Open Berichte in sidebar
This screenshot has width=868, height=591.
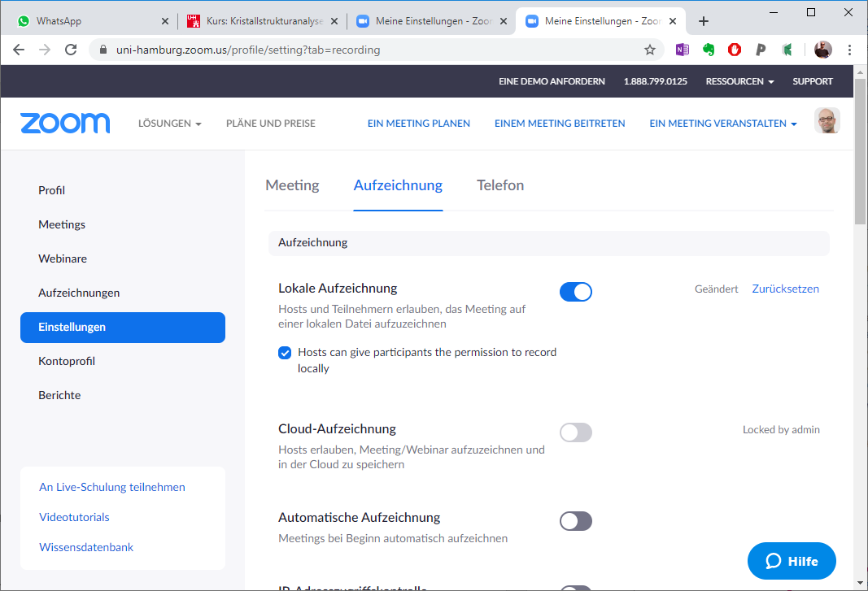point(59,396)
